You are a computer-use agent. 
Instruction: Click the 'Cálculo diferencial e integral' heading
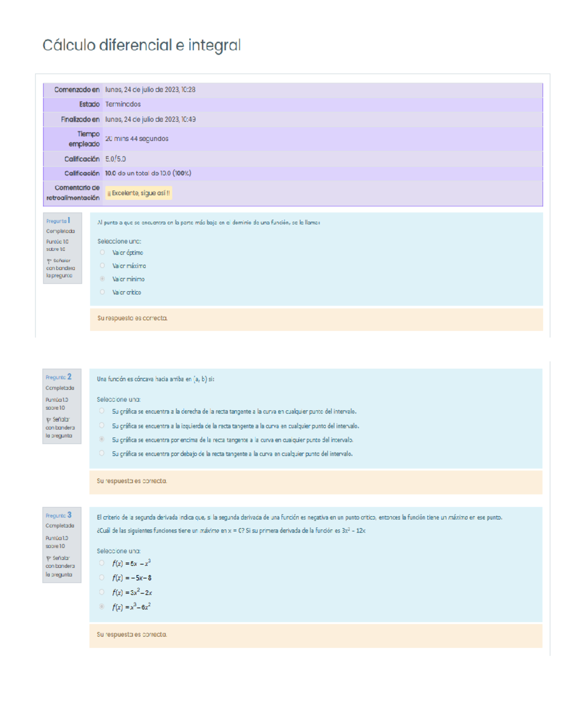141,45
